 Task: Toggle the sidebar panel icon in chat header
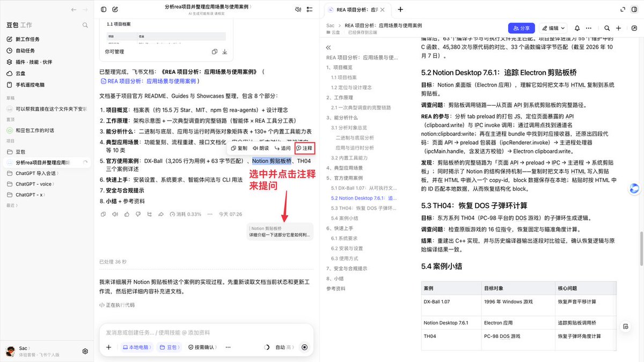(104, 10)
